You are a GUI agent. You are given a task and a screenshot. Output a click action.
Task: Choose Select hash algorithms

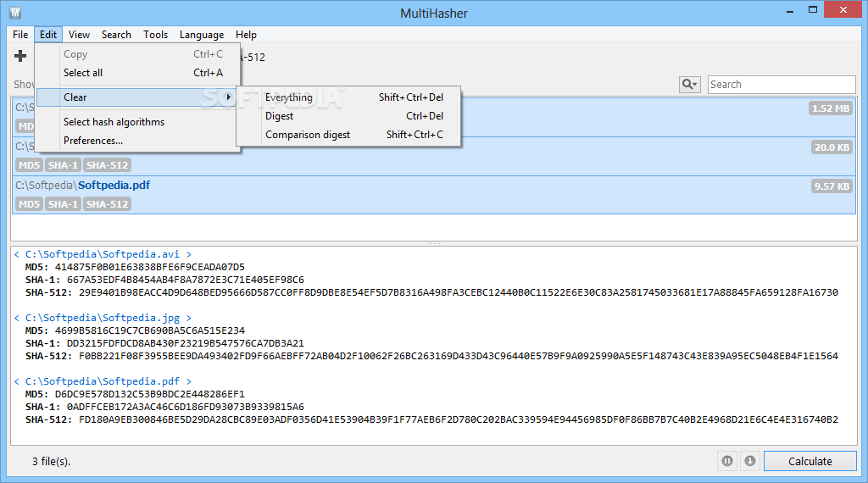pos(138,122)
